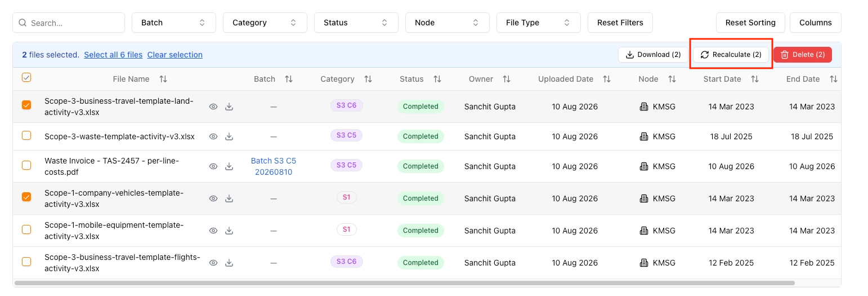Click the S1 tag in the company-vehicles row
Screen dimensions: 868x296
(347, 197)
